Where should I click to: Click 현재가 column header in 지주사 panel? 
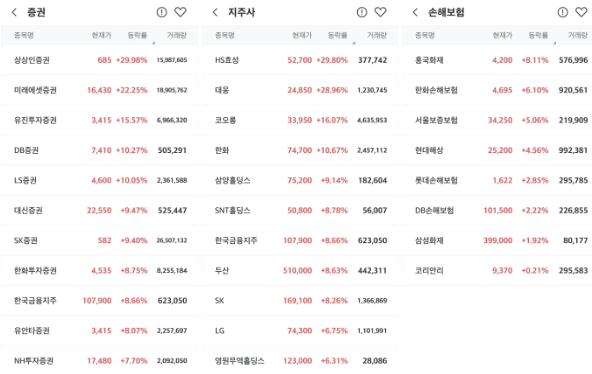click(x=302, y=35)
